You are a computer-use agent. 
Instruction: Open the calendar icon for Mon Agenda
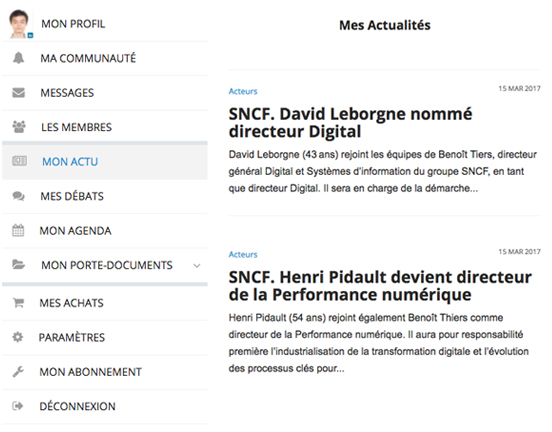coord(18,230)
